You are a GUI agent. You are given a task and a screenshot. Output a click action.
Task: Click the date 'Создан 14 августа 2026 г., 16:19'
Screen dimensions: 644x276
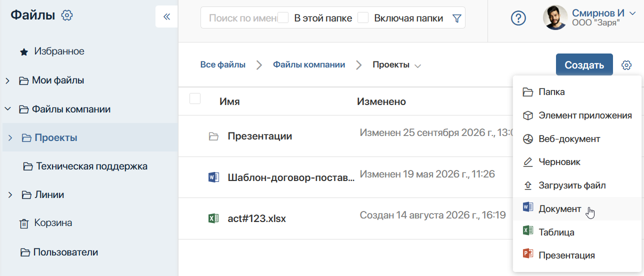coord(433,215)
